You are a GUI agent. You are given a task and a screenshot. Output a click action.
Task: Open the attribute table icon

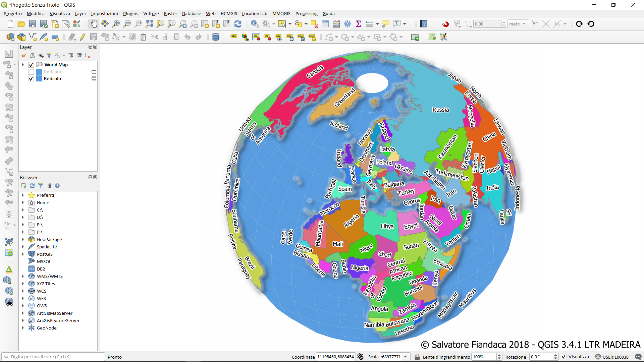click(x=325, y=24)
